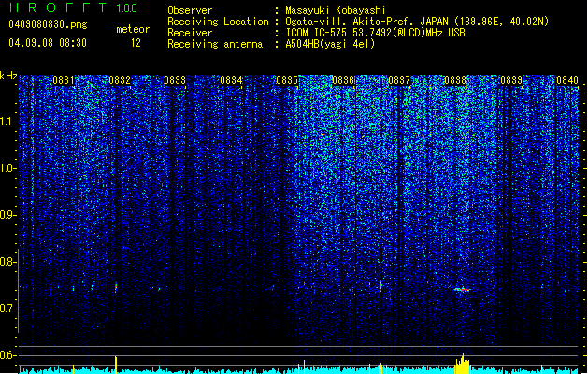Click the yellow power spike under 0832
The width and height of the screenshot is (588, 374).
click(x=116, y=365)
